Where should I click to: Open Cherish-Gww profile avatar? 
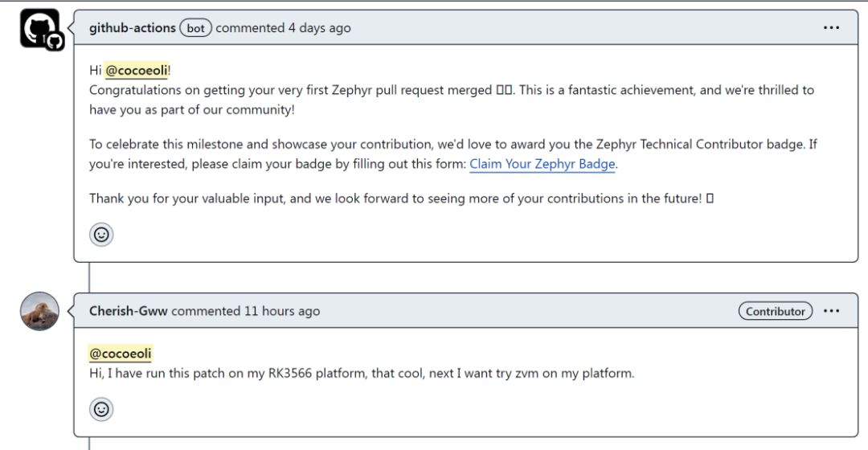[x=40, y=311]
